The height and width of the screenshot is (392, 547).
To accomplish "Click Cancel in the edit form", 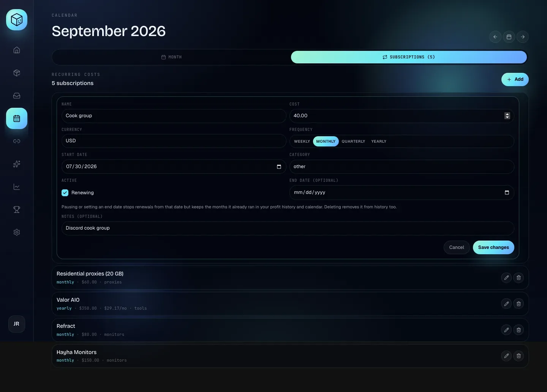I will point(457,247).
